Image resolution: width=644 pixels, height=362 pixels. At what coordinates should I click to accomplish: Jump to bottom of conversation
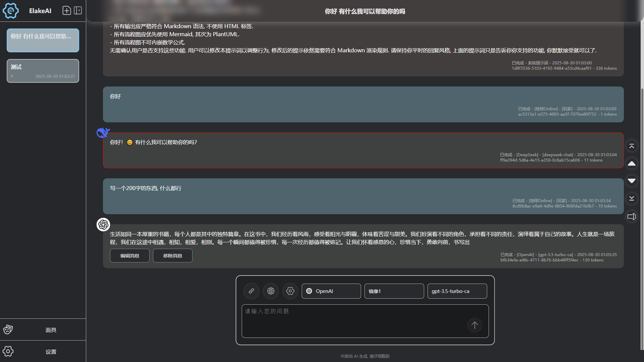tap(632, 198)
